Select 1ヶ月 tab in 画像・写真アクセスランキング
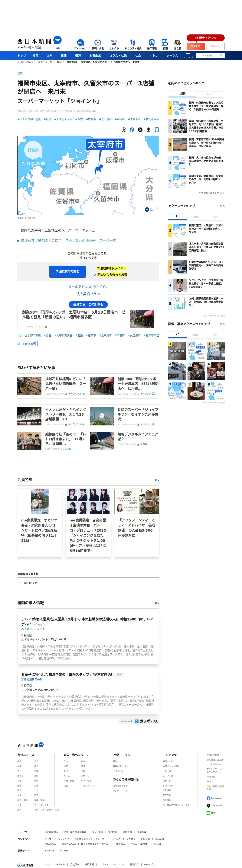 [214, 335]
